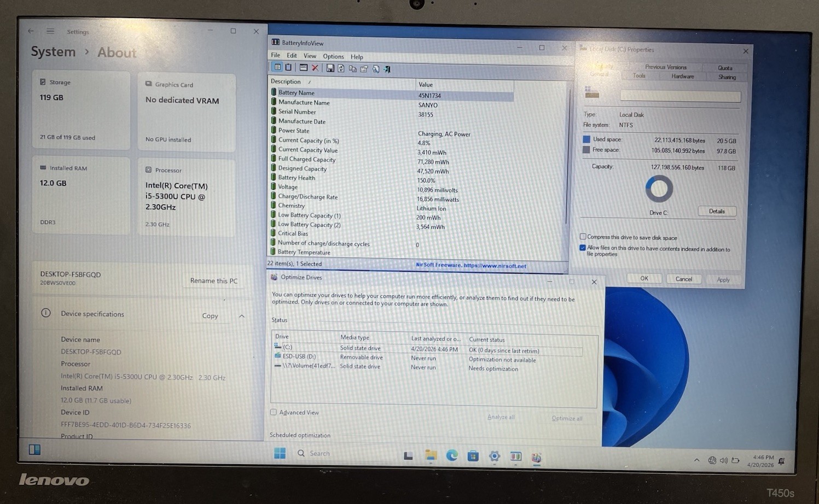Toggle Allow files to have contents indexed checkbox

pyautogui.click(x=583, y=248)
